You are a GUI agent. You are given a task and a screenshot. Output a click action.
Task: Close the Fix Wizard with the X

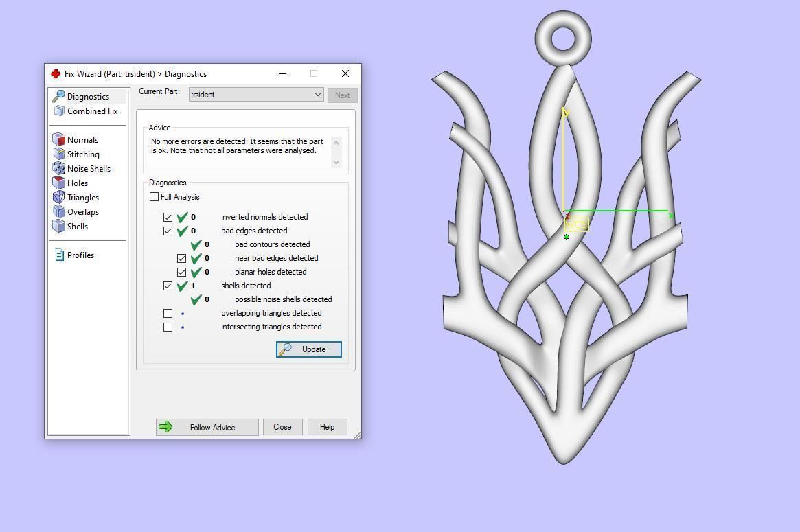click(345, 74)
